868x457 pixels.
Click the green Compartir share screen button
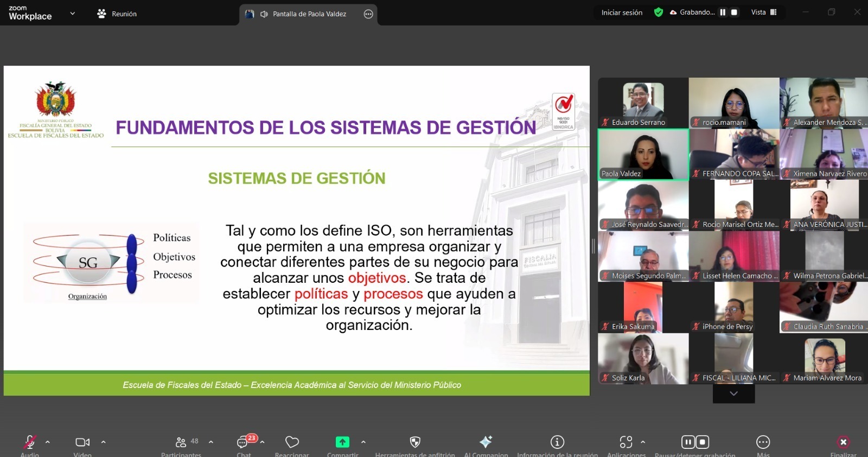(x=342, y=442)
